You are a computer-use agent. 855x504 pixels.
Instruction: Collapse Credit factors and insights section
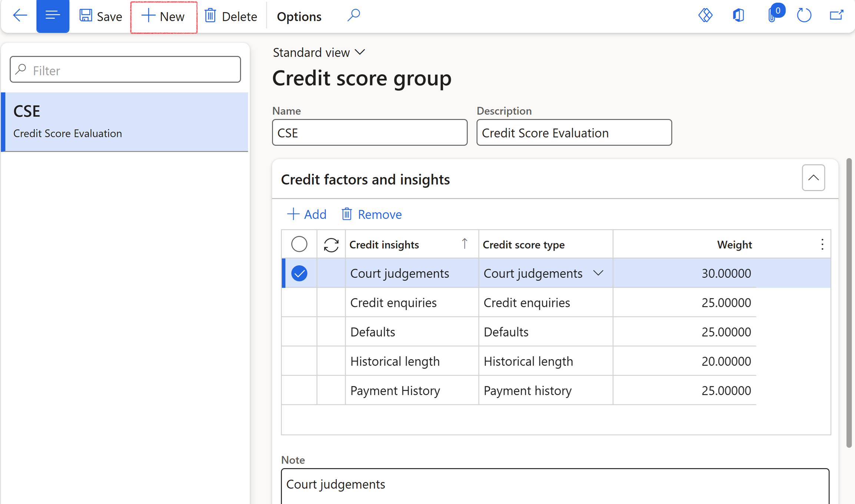click(813, 178)
